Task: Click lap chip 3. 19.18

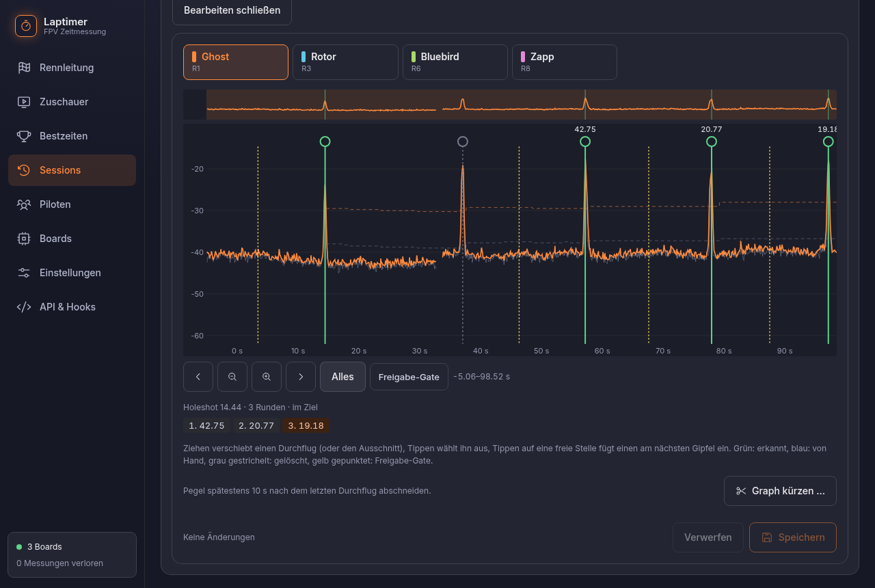Action: pos(306,425)
